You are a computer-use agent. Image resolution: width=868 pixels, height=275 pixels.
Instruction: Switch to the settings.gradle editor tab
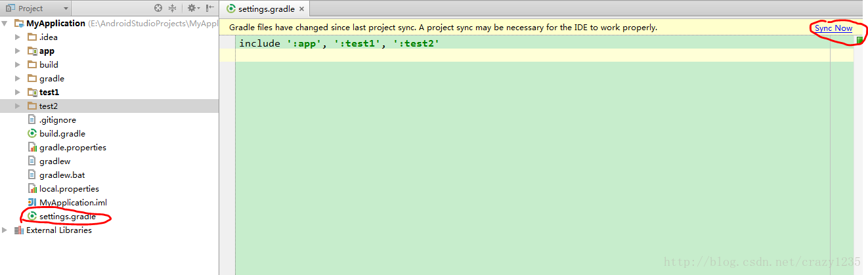266,9
